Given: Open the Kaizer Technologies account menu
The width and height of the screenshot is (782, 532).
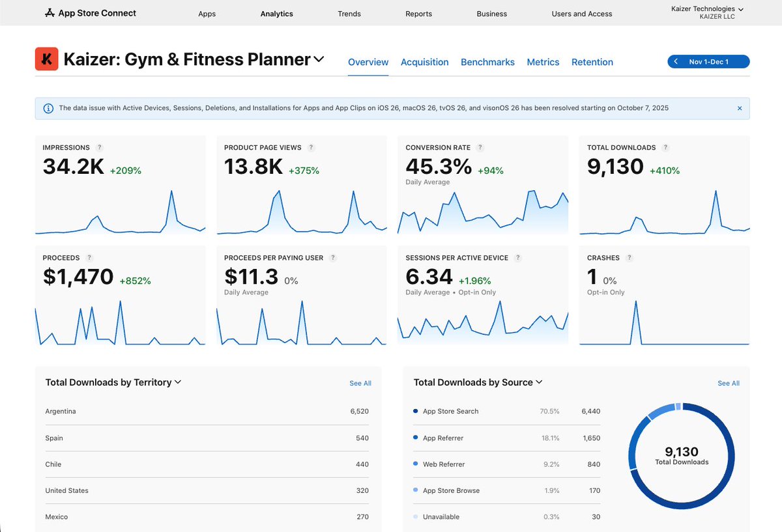Looking at the screenshot, I should pyautogui.click(x=707, y=12).
